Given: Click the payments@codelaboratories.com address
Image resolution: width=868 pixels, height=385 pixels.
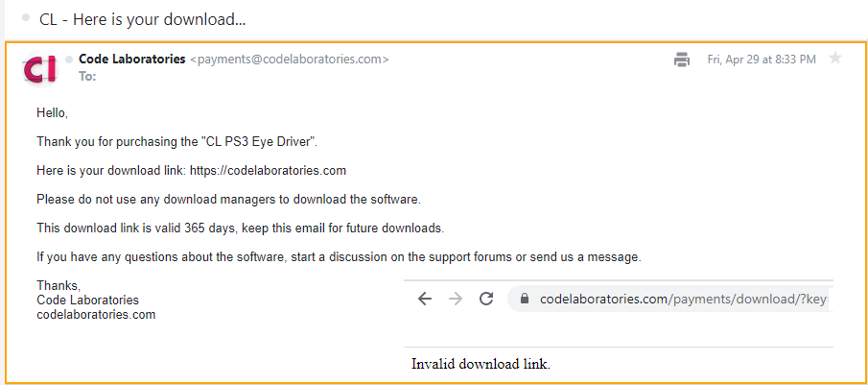Looking at the screenshot, I should (x=290, y=60).
